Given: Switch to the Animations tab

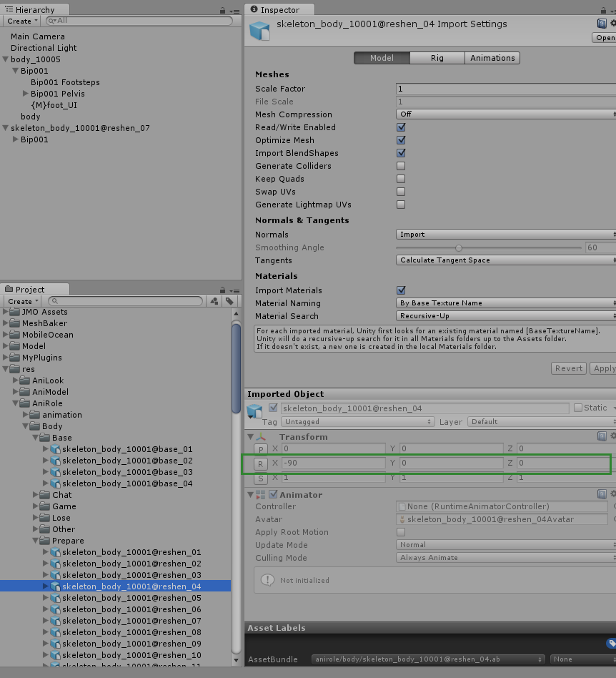Looking at the screenshot, I should (492, 58).
